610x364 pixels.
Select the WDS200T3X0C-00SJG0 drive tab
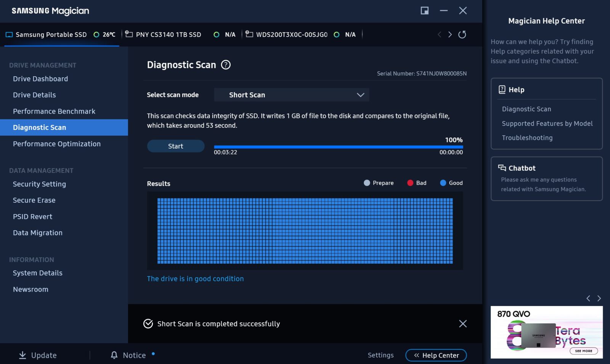(291, 35)
